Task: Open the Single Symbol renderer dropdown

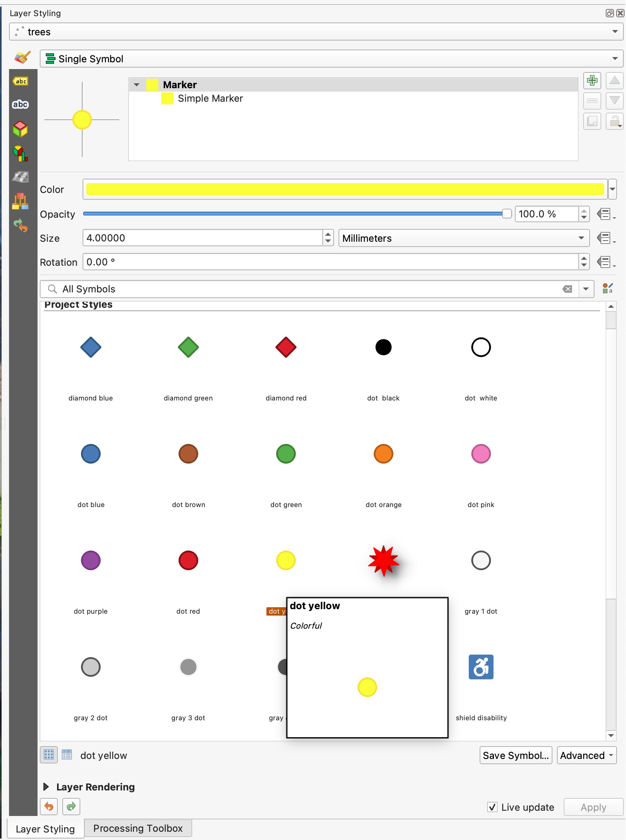Action: [331, 59]
